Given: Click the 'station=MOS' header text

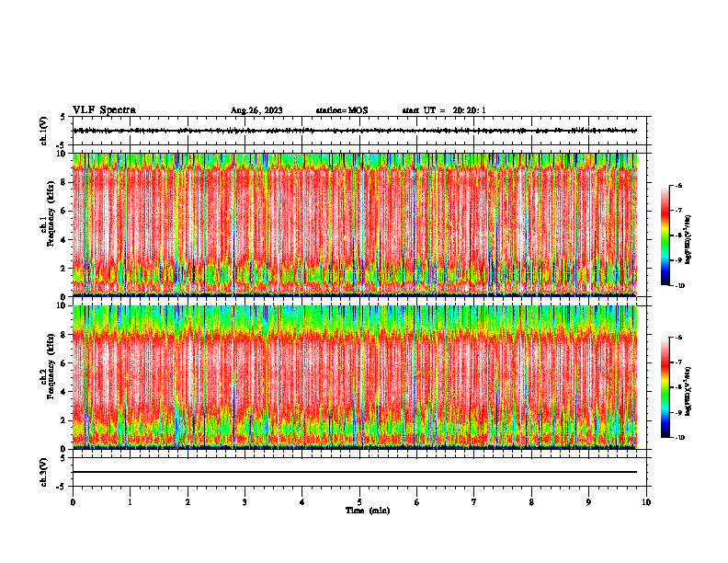Looking at the screenshot, I should (x=342, y=110).
